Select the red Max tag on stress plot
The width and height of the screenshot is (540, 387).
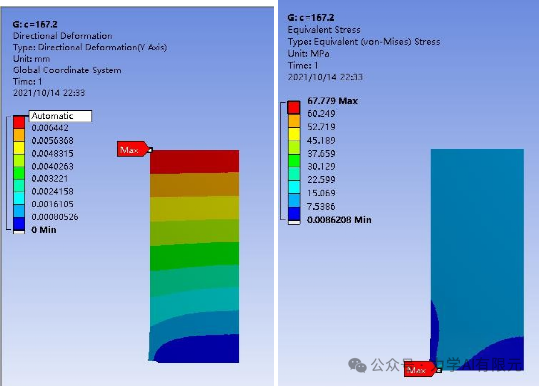pyautogui.click(x=421, y=370)
